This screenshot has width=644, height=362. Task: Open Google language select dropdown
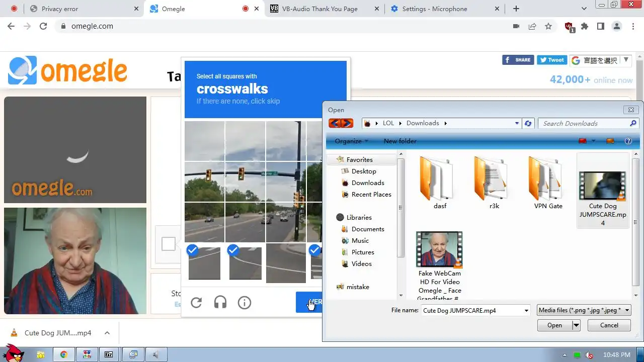[x=600, y=60]
